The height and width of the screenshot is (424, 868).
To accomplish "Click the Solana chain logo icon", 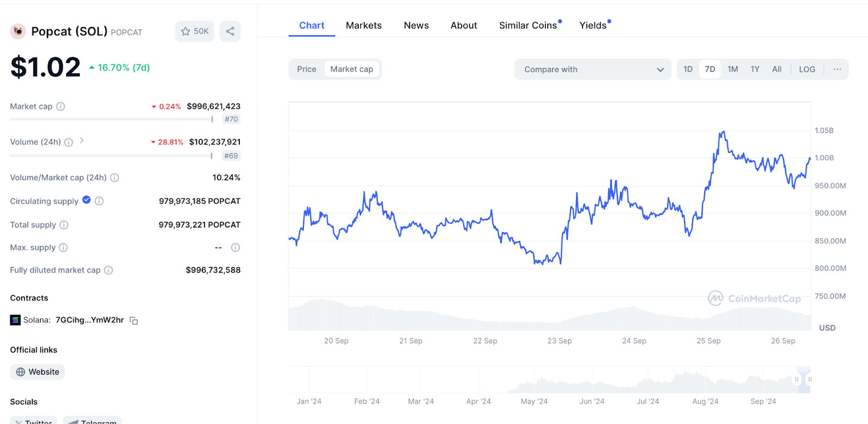I will [x=15, y=320].
